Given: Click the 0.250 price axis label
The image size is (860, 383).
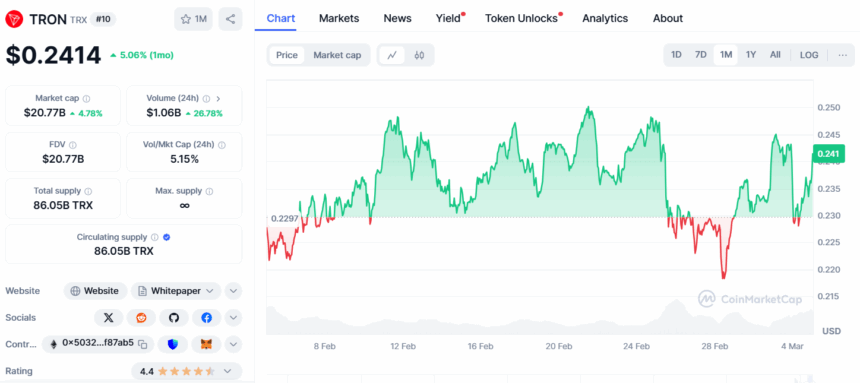Looking at the screenshot, I should point(828,108).
